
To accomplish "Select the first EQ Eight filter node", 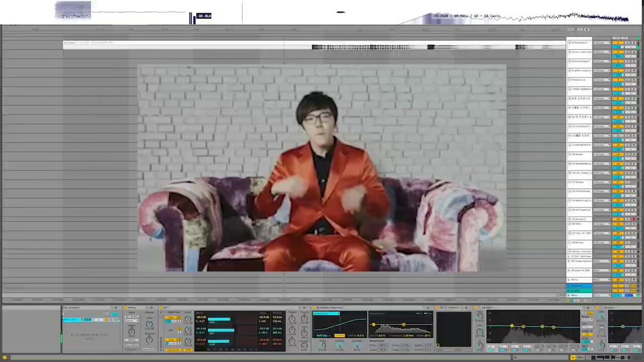I will pyautogui.click(x=512, y=326).
